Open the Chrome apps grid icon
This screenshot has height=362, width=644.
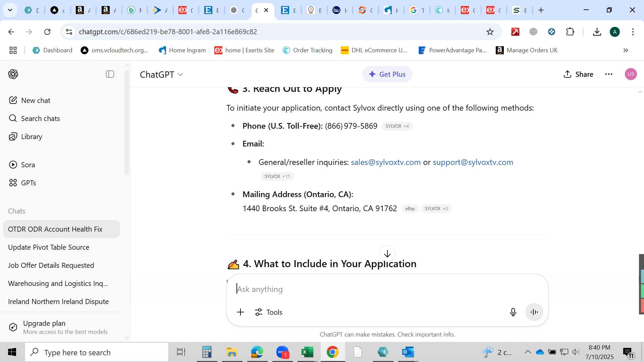click(x=13, y=50)
